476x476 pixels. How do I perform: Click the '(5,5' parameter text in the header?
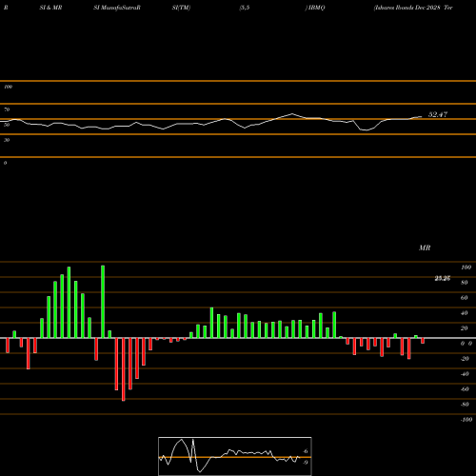pyautogui.click(x=245, y=8)
